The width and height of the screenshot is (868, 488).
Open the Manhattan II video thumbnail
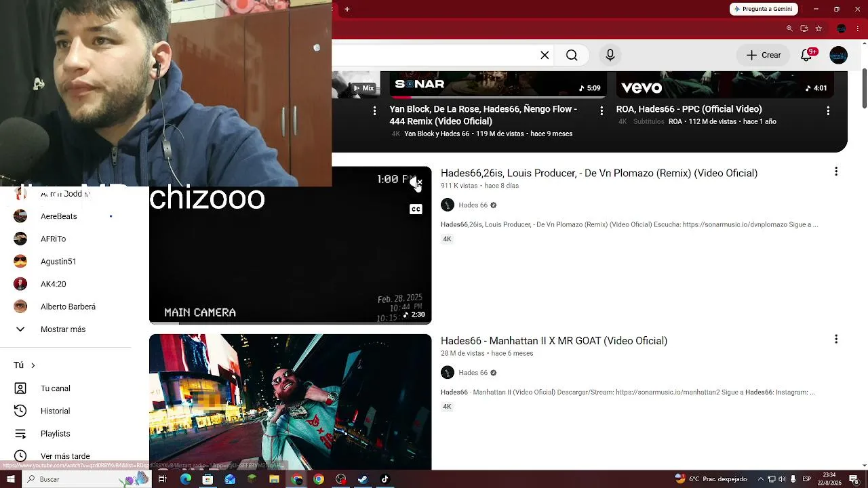pyautogui.click(x=290, y=402)
